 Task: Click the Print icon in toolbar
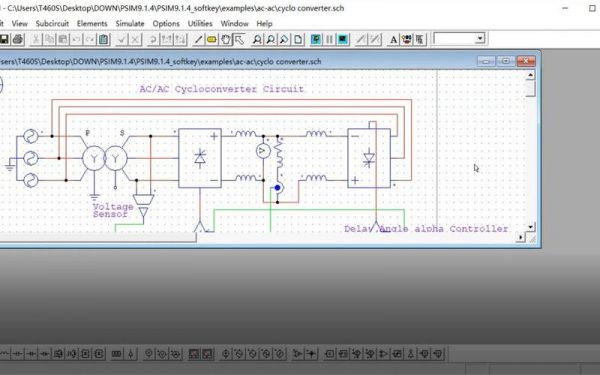(18, 39)
